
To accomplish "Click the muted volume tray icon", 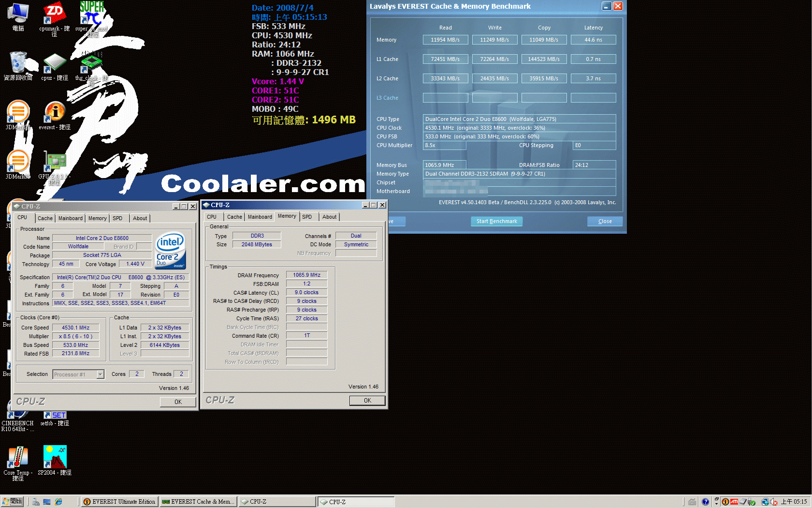I will (774, 502).
